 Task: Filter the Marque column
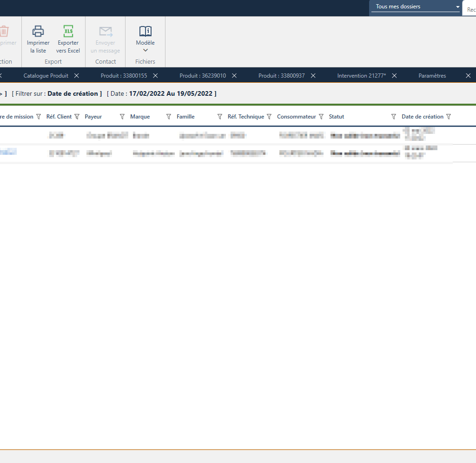coord(169,117)
